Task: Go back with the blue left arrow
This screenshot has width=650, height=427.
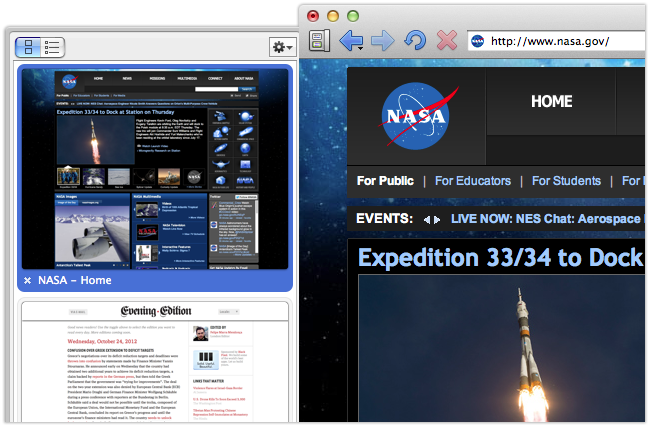Action: click(349, 41)
